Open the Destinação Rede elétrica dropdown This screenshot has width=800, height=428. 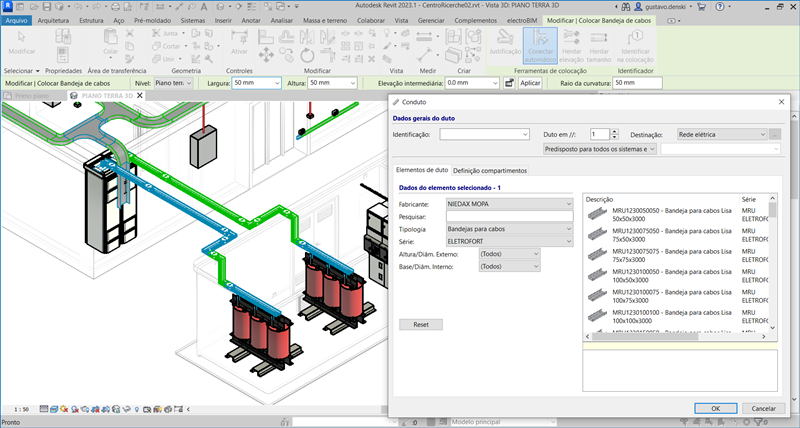pyautogui.click(x=722, y=133)
